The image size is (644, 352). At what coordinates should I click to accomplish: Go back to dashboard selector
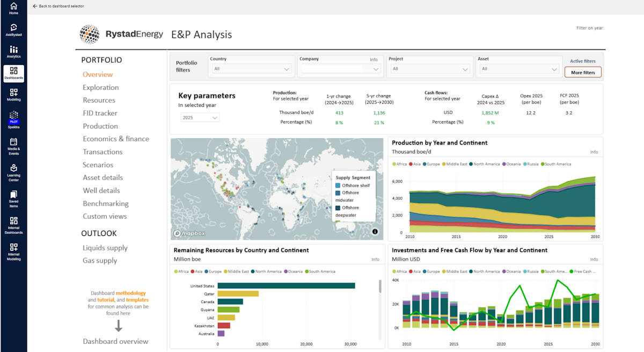tap(58, 6)
